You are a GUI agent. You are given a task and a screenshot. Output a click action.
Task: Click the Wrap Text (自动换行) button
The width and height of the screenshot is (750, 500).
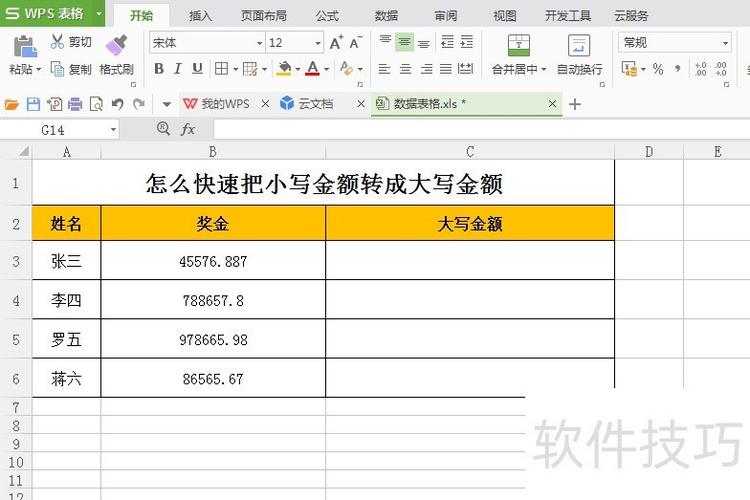(x=579, y=55)
